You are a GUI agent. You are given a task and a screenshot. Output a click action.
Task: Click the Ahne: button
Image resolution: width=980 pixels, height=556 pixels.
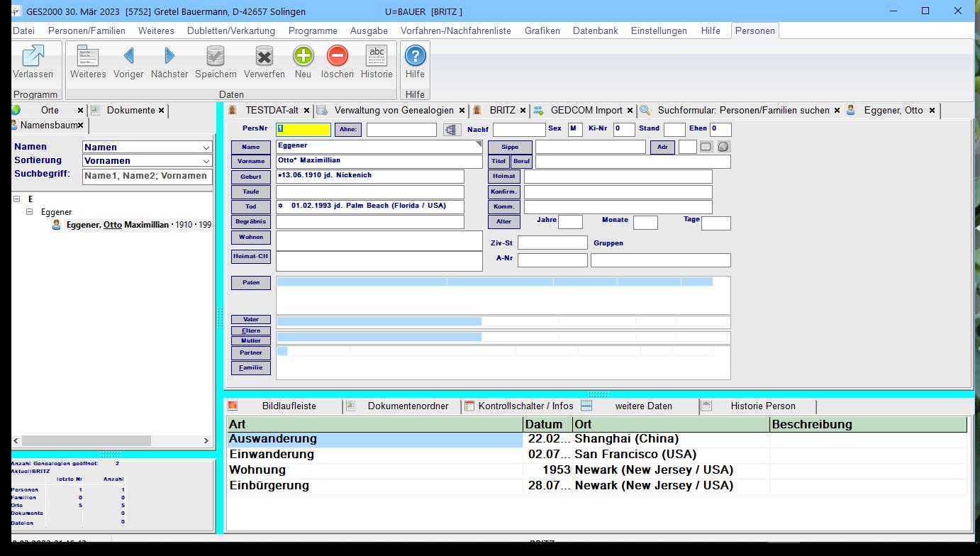click(348, 129)
